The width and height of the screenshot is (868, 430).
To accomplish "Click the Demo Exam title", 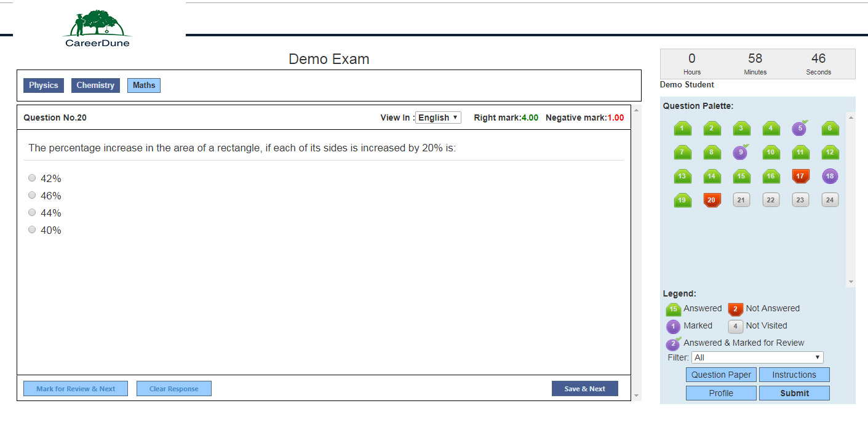I will pos(329,59).
